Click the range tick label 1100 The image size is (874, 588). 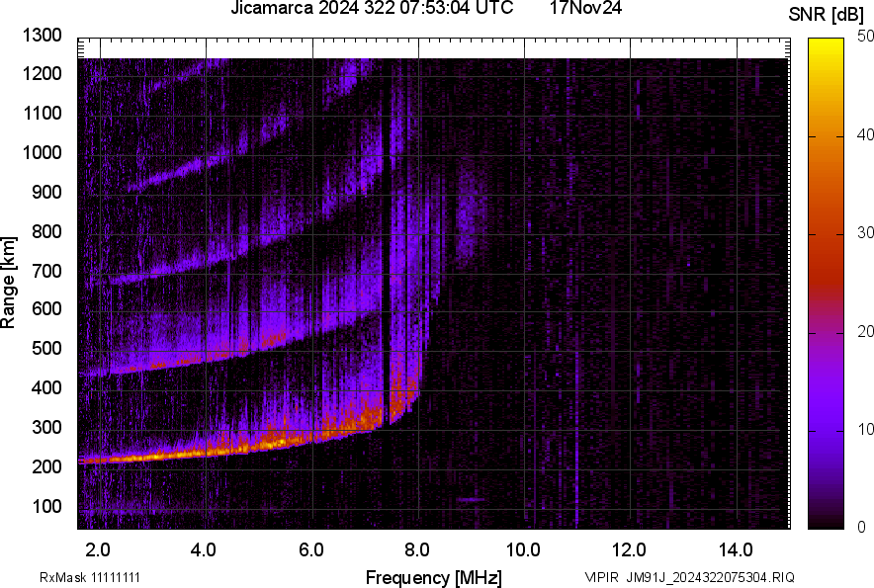point(42,113)
